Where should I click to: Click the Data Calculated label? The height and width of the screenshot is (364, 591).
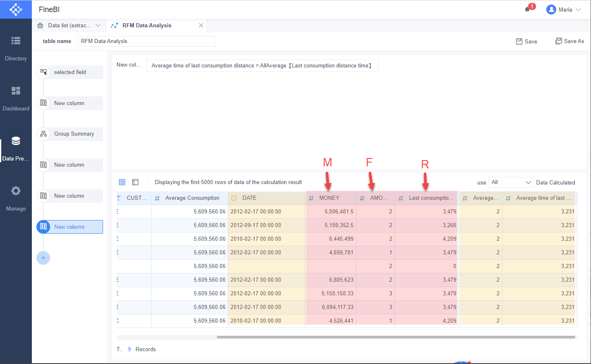pos(555,182)
